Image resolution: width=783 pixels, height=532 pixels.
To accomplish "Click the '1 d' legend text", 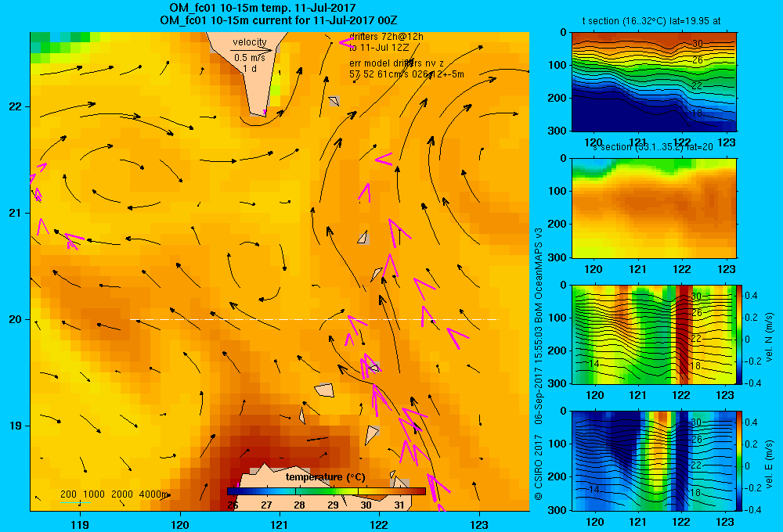I will (x=250, y=69).
